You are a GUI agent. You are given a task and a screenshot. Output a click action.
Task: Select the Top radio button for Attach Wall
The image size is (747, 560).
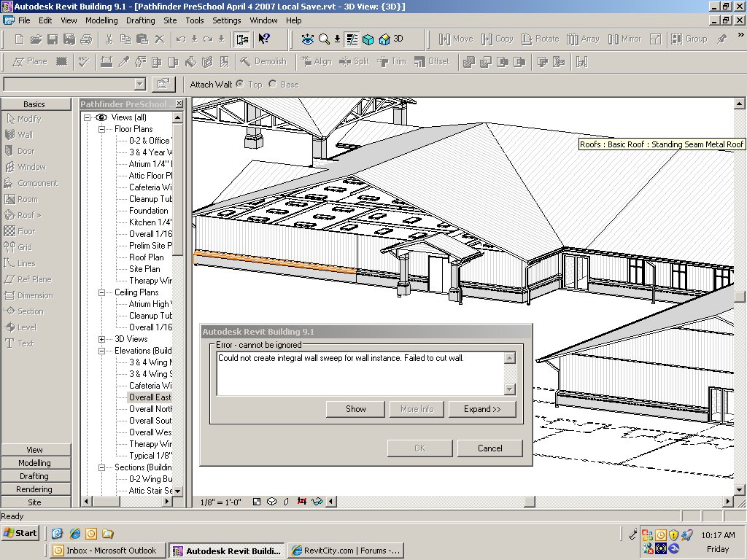click(239, 85)
